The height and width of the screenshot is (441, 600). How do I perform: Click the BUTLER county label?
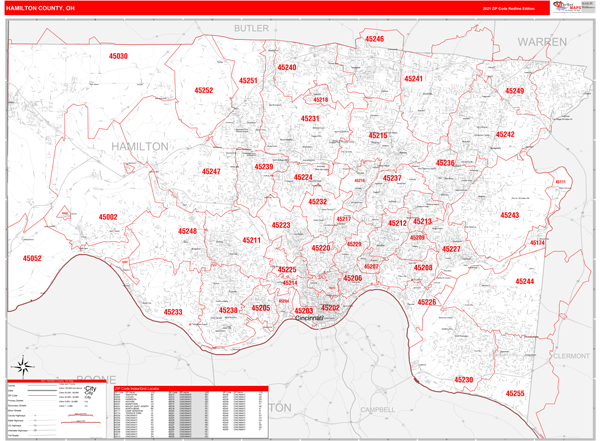(251, 28)
